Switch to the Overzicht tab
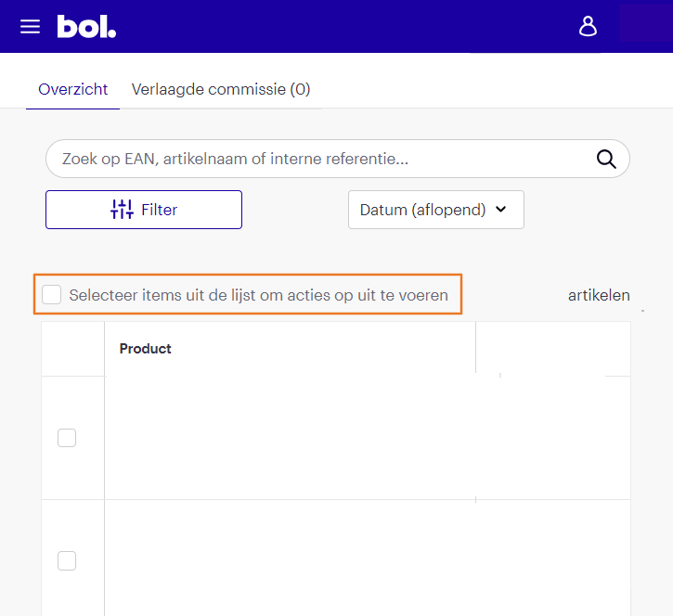The height and width of the screenshot is (616, 673). click(x=72, y=89)
